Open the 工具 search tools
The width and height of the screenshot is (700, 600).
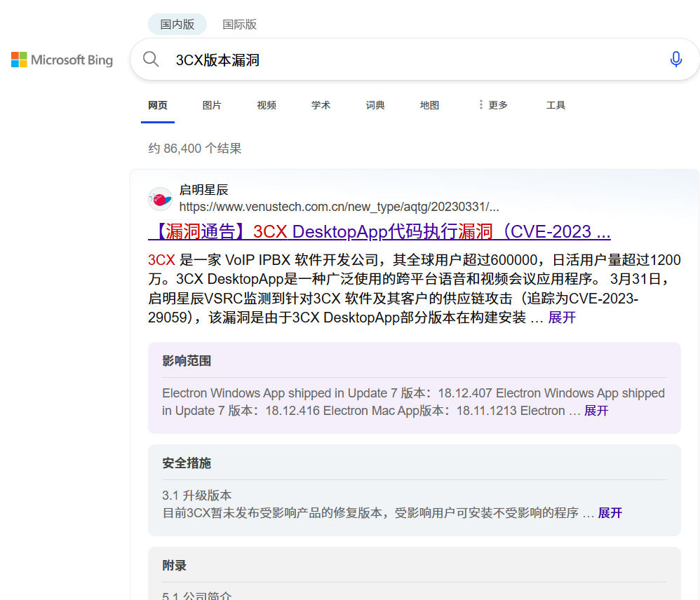(x=556, y=105)
